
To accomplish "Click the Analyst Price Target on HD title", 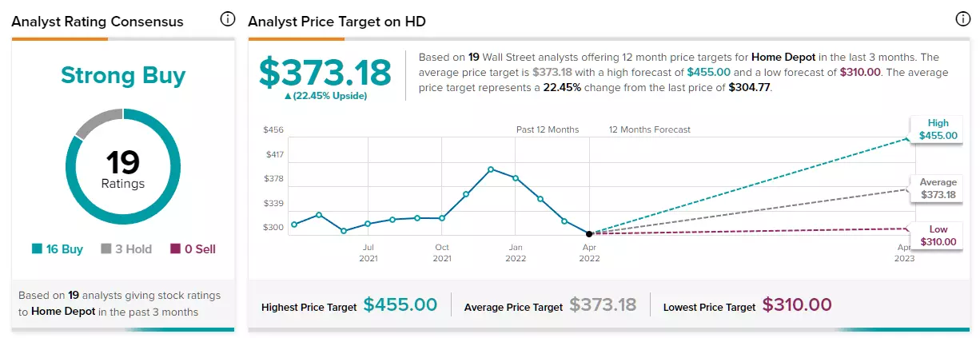I will (x=337, y=22).
